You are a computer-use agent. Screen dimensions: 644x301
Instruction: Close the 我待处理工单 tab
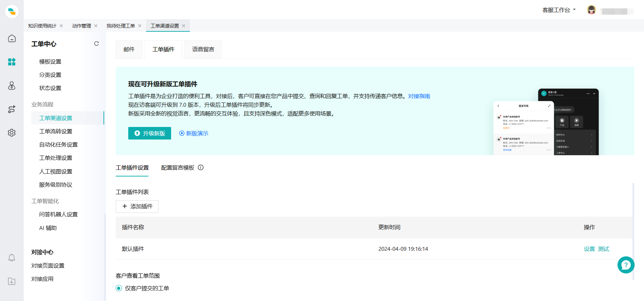(140, 26)
